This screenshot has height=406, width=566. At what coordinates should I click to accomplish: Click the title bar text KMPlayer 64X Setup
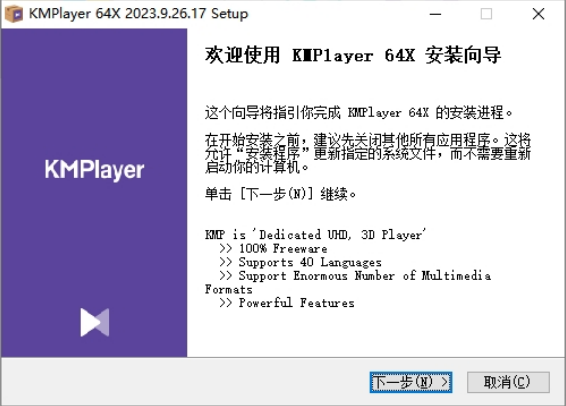coord(139,14)
